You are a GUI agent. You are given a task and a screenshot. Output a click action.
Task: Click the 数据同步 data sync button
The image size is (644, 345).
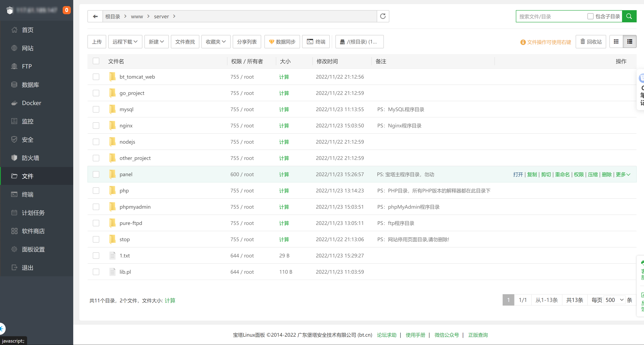[x=282, y=42]
